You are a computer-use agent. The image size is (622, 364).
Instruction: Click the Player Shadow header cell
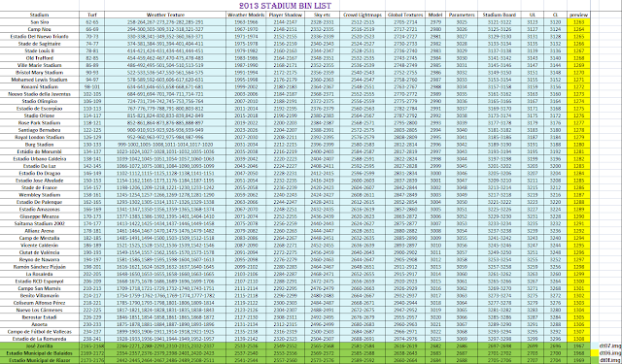(285, 15)
